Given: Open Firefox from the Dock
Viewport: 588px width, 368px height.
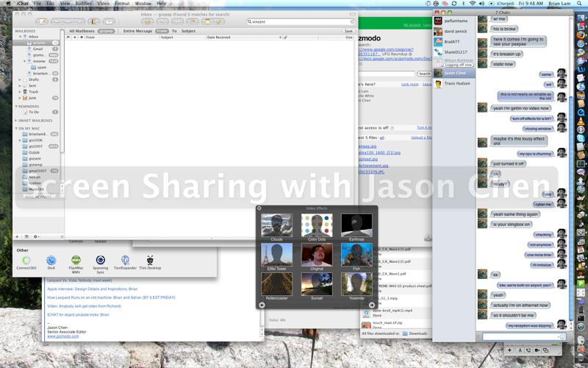Looking at the screenshot, I should [x=581, y=35].
